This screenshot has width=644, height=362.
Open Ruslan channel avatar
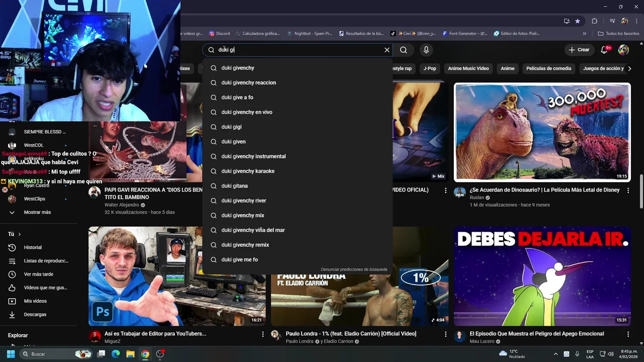coord(460,192)
